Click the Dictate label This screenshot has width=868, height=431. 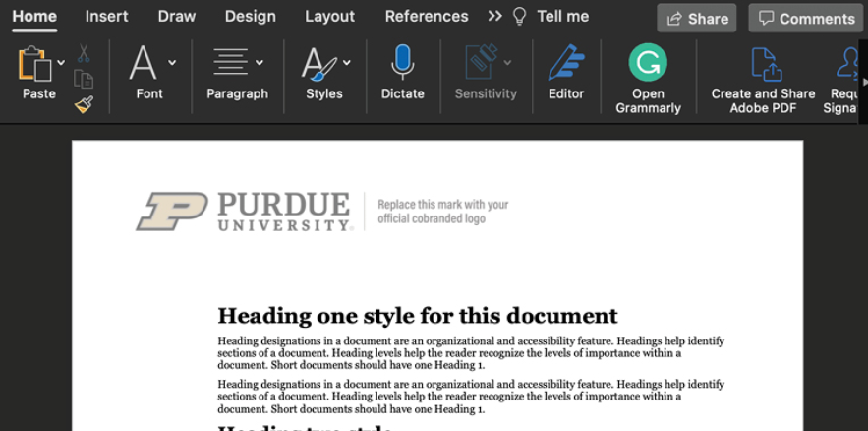(402, 93)
